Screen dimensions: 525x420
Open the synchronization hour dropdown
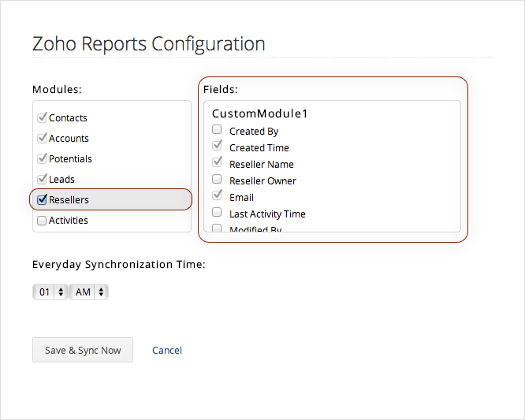(x=50, y=292)
